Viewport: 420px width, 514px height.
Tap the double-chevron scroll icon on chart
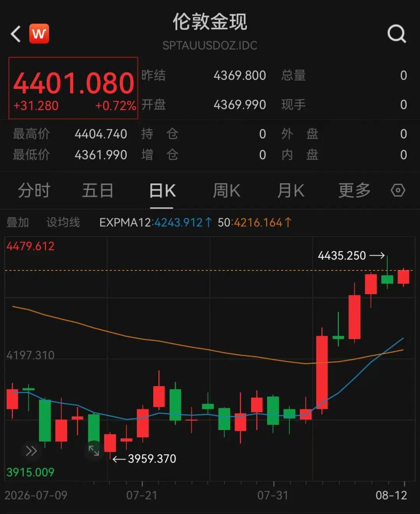point(31,451)
